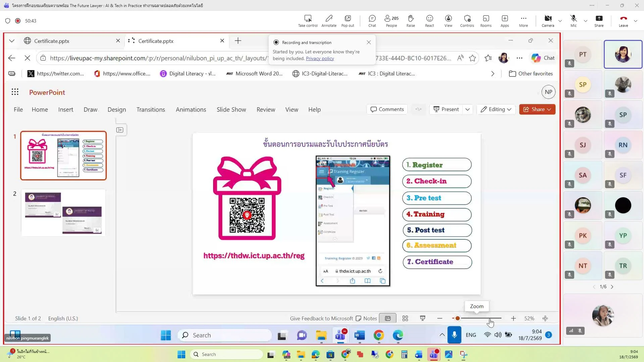Screen dimensions: 644x362
Task: Leave the meeting
Action: point(623,21)
